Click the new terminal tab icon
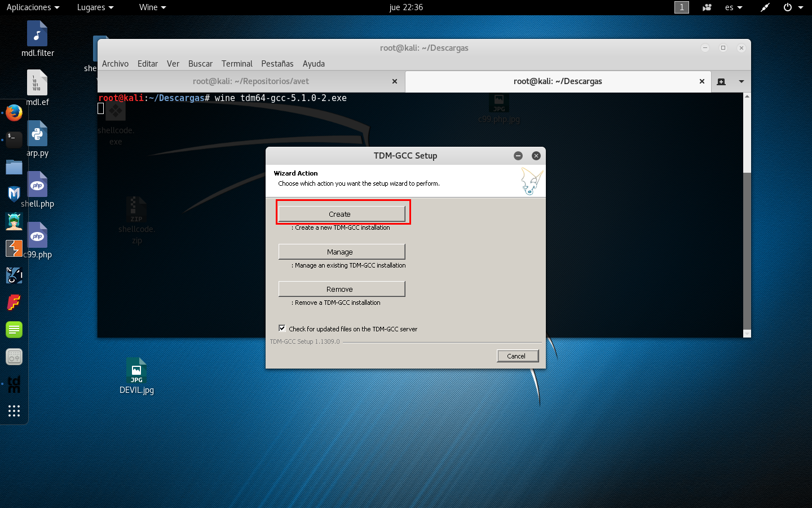812x508 pixels. pyautogui.click(x=721, y=81)
